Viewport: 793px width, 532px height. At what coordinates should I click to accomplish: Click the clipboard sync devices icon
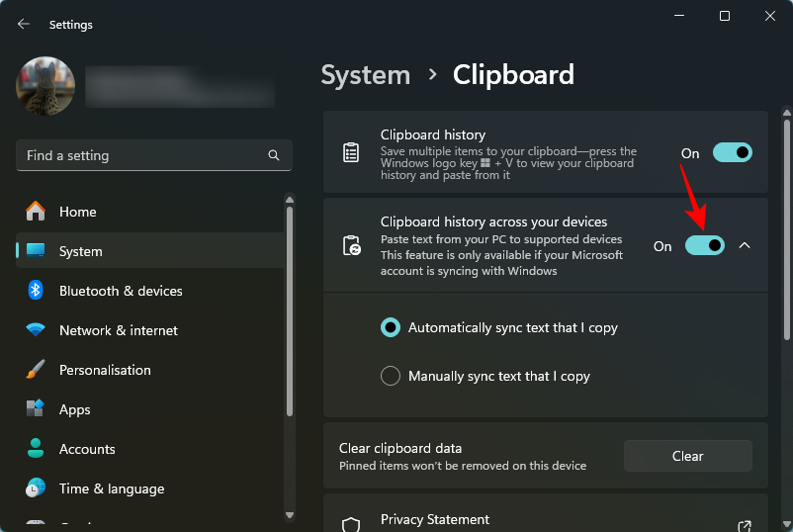pyautogui.click(x=351, y=246)
